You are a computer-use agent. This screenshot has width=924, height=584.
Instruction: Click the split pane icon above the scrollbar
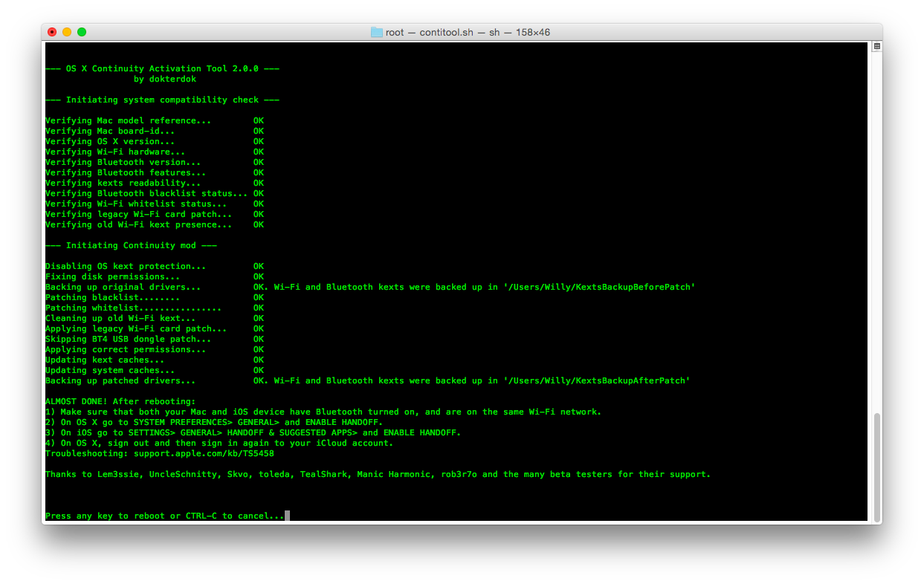[x=876, y=46]
